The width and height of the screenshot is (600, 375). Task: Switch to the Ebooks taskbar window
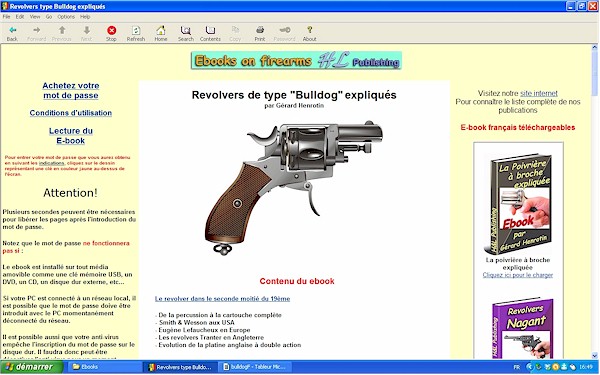coord(105,367)
